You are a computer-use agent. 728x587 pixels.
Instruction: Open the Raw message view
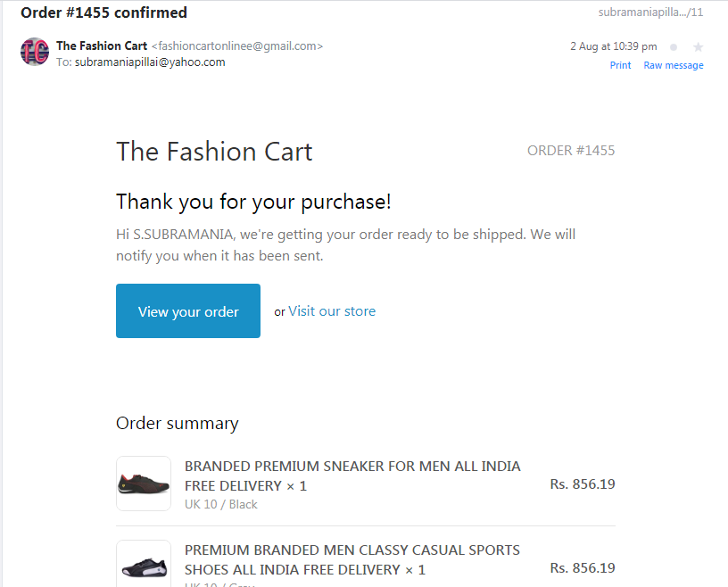tap(673, 65)
